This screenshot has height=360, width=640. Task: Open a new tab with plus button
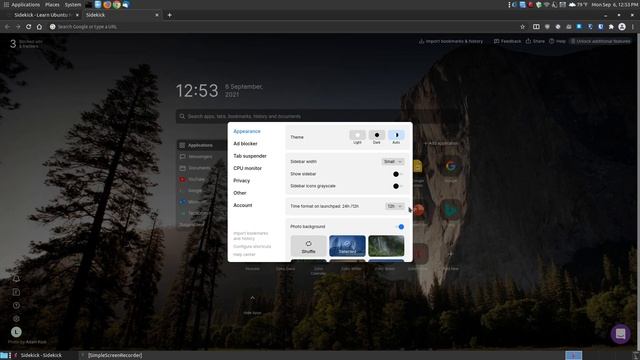pos(169,15)
